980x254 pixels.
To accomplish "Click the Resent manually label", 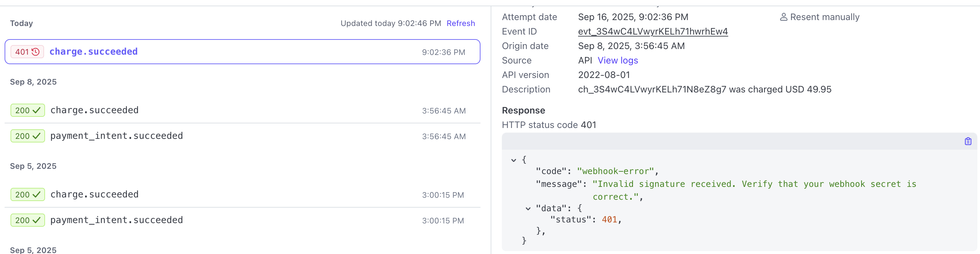I will 825,17.
